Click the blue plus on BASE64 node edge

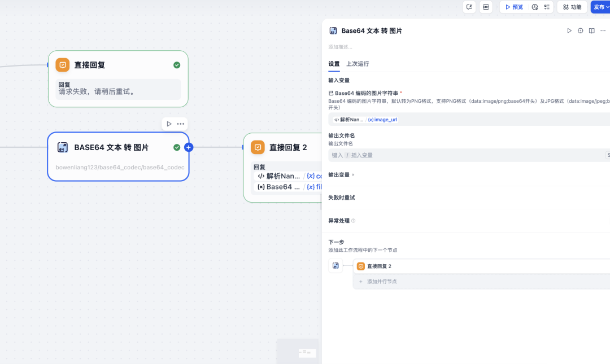188,147
